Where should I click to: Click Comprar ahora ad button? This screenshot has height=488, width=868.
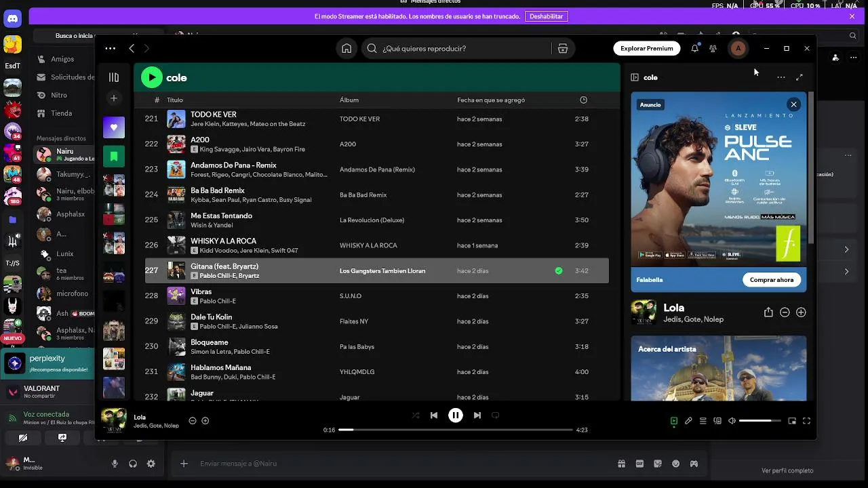click(x=772, y=279)
